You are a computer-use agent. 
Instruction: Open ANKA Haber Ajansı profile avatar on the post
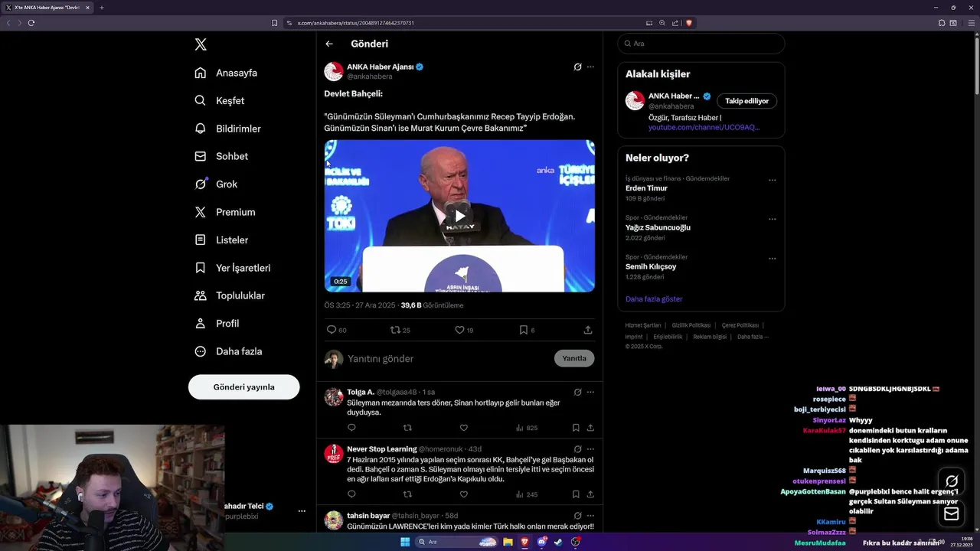click(333, 71)
